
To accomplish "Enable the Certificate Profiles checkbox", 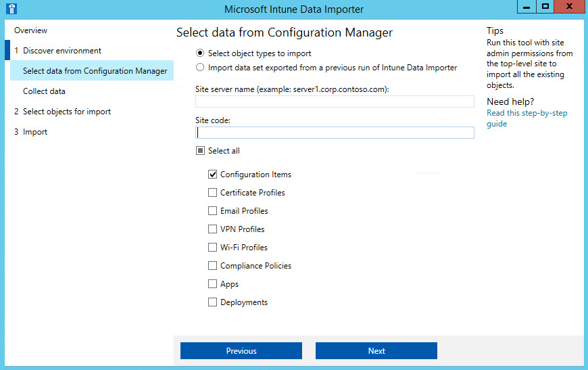I will (213, 193).
